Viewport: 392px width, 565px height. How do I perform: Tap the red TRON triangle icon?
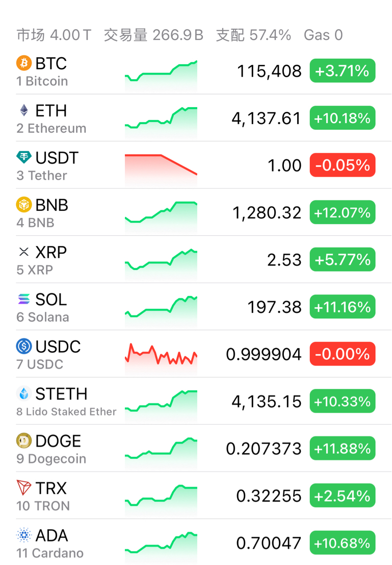click(x=24, y=488)
